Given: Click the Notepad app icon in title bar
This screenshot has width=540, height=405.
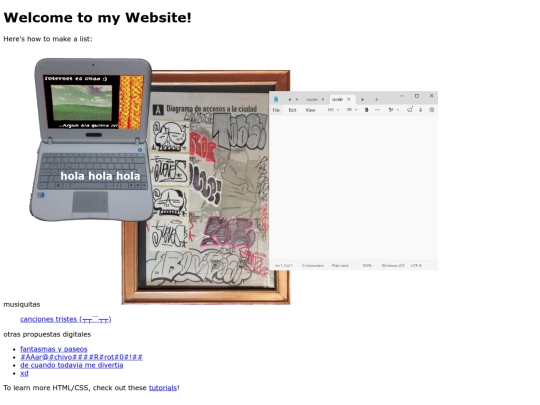Looking at the screenshot, I should pyautogui.click(x=276, y=99).
